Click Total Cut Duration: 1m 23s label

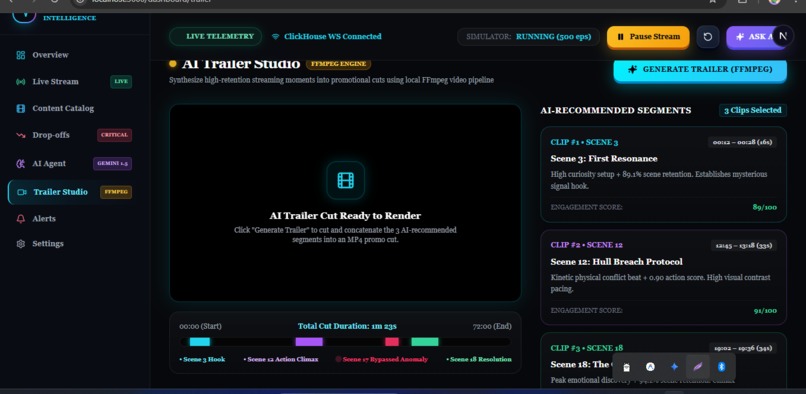(347, 326)
